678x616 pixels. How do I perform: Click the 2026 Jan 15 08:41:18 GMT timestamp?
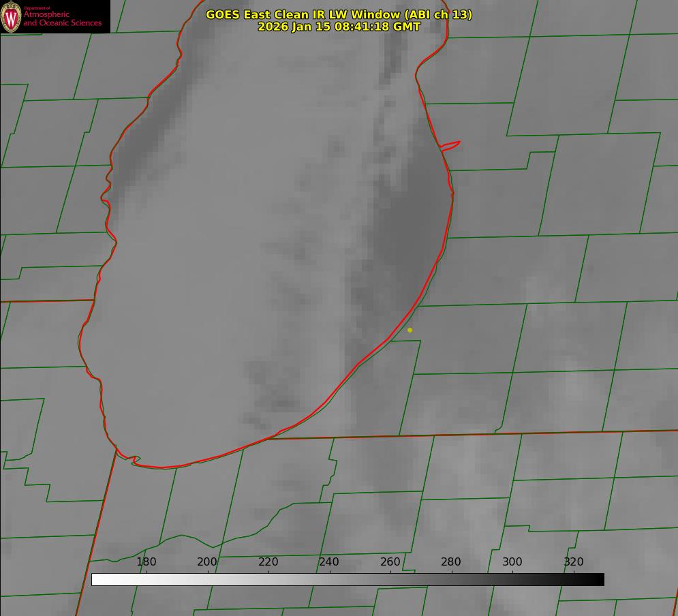point(339,27)
